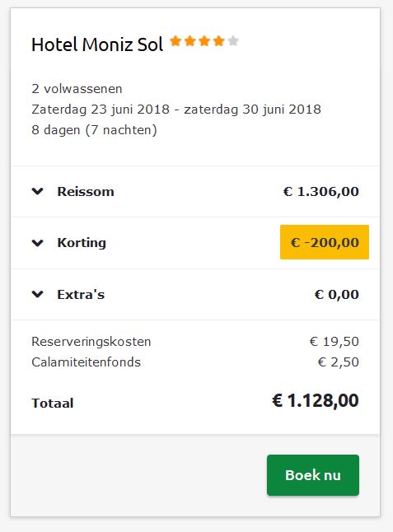The image size is (393, 532).
Task: Expand the Reissom chevron arrow
Action: point(38,191)
